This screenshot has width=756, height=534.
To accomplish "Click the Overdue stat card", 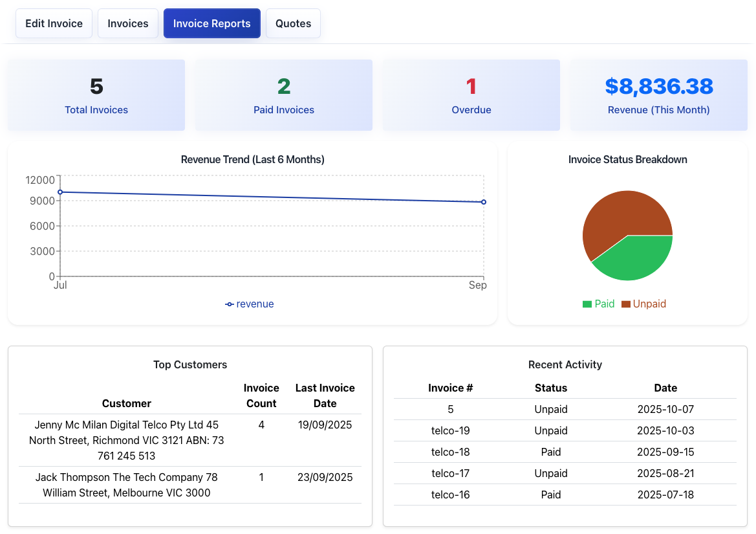I will point(471,95).
